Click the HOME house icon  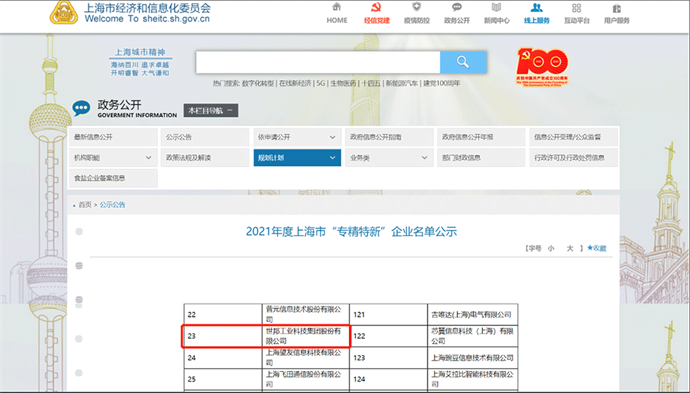[337, 7]
